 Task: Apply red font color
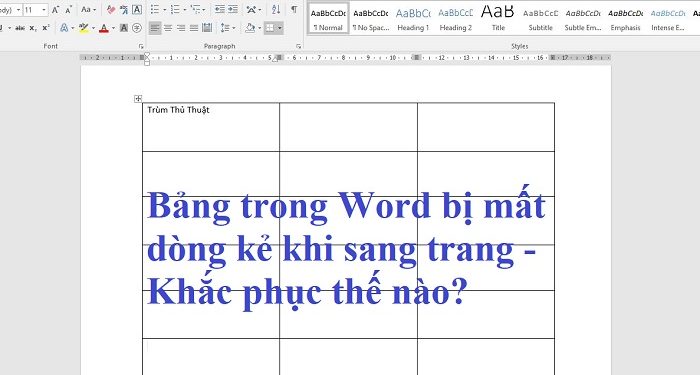point(104,28)
